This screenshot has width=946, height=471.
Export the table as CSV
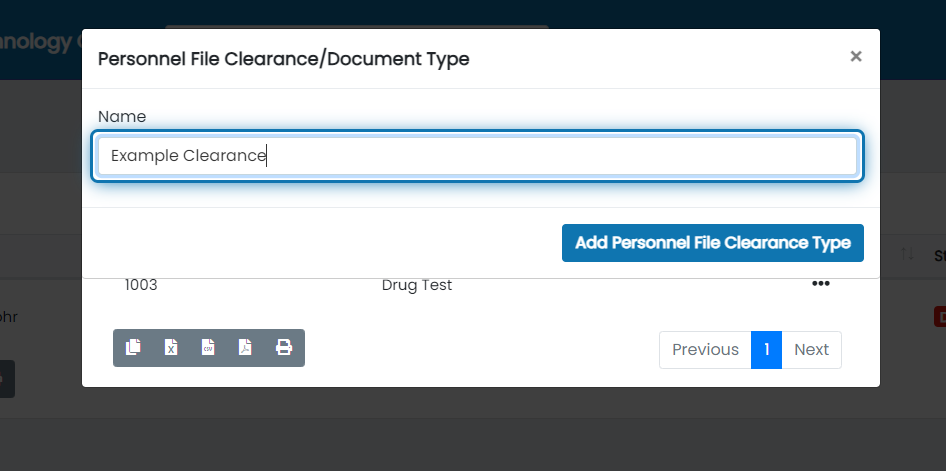[x=208, y=348]
